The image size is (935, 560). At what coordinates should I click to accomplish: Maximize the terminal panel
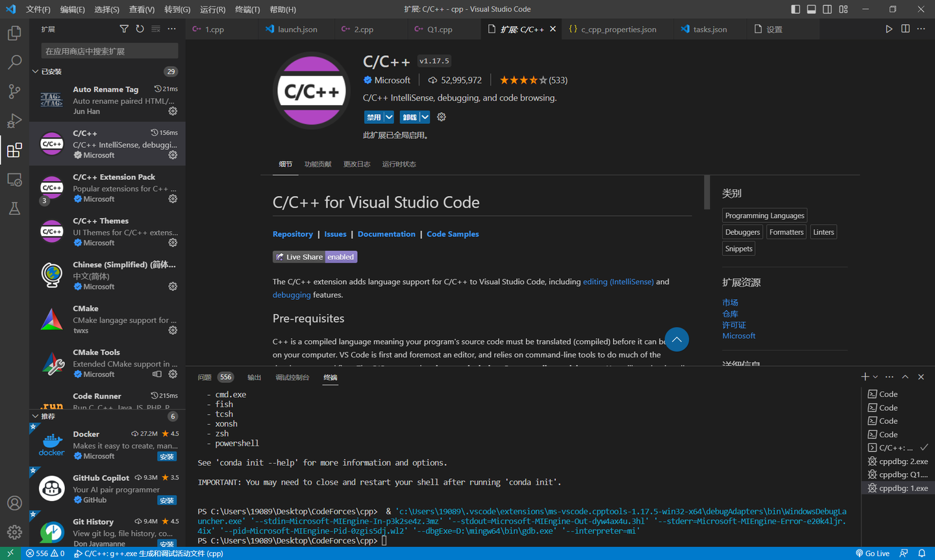[x=904, y=376]
